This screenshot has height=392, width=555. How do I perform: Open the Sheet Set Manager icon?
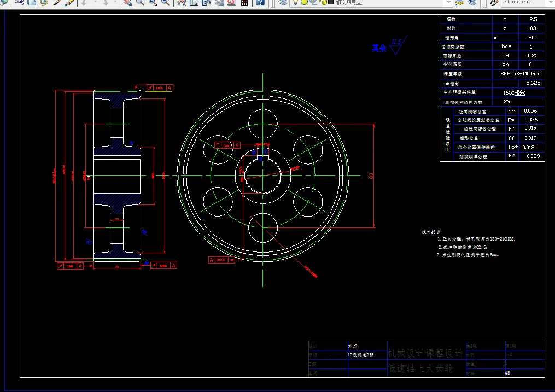(219, 2)
